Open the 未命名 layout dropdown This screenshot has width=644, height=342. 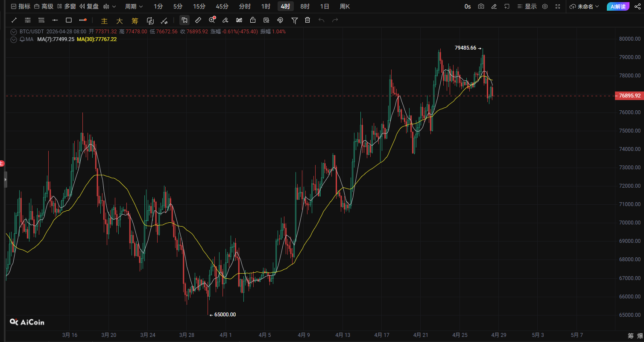[x=584, y=6]
